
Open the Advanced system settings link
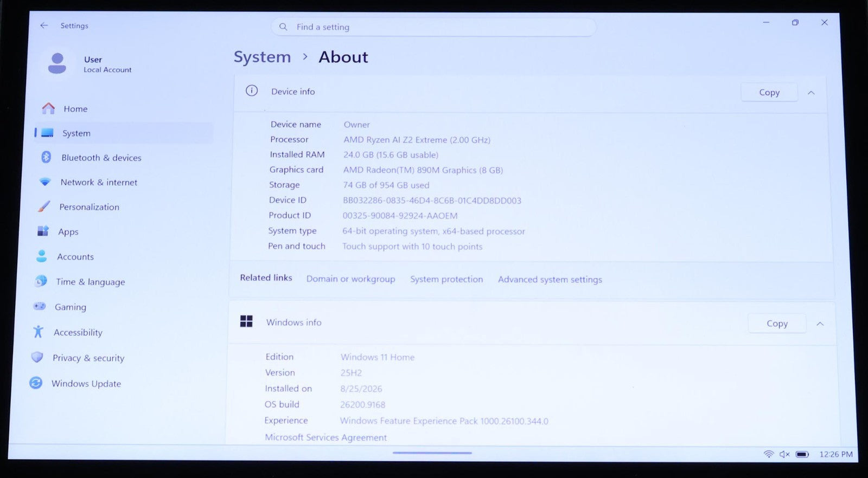coord(550,280)
